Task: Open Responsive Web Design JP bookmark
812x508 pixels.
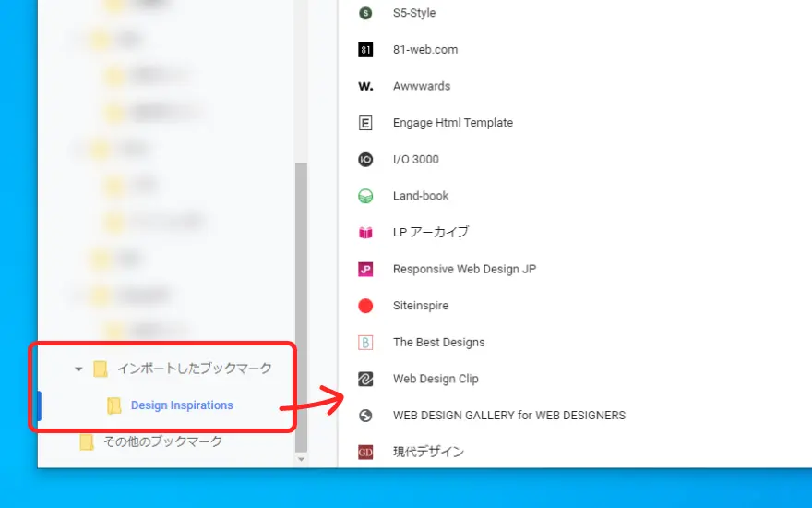Action: pyautogui.click(x=464, y=269)
